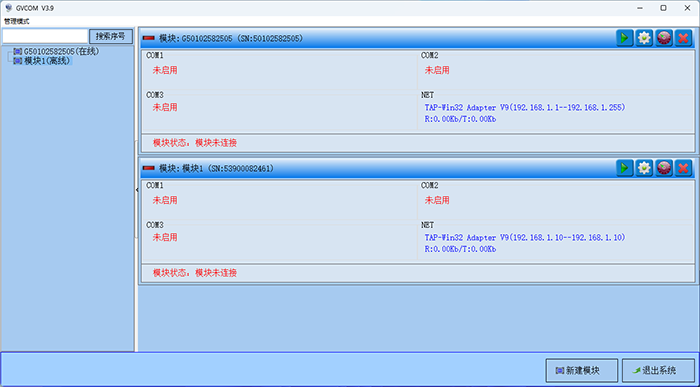Click round red icon on 模块1 header
The height and width of the screenshot is (387, 700).
[664, 168]
